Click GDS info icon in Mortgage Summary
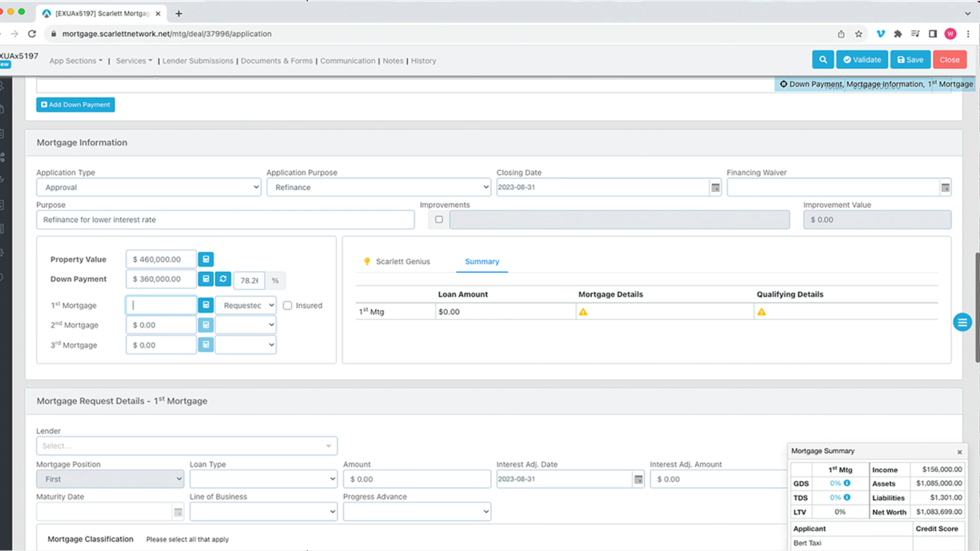980x551 pixels. (847, 483)
